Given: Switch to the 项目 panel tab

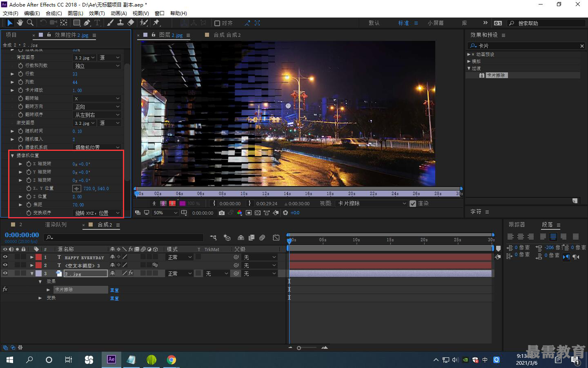Looking at the screenshot, I should [x=11, y=35].
